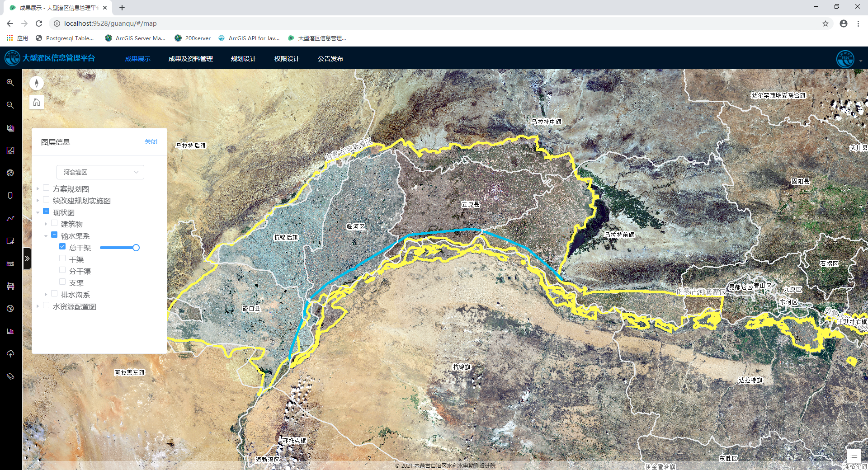Select the rectangle-add selection tool
The image size is (868, 470).
click(x=10, y=241)
